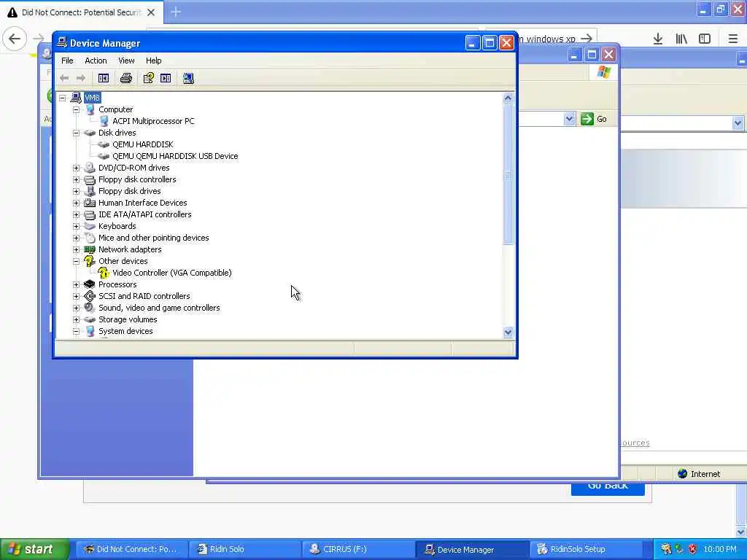The image size is (747, 560).
Task: Select QEMU QEMU HARDDISK USB Device
Action: [175, 156]
